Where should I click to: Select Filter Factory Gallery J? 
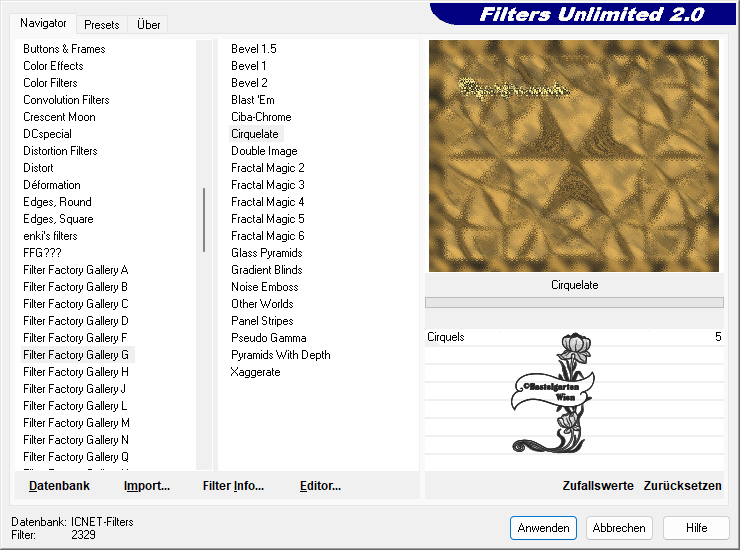pos(74,389)
